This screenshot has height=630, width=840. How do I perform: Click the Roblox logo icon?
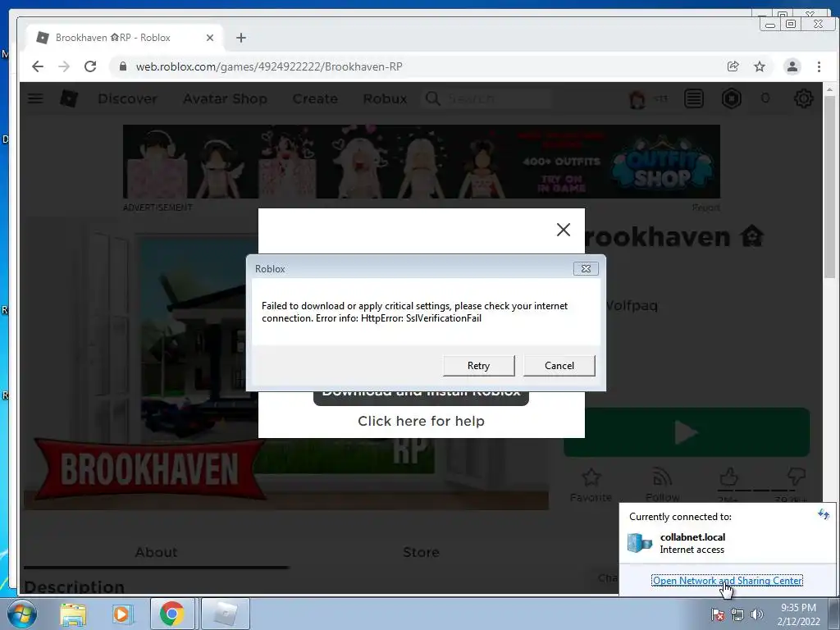(x=69, y=98)
